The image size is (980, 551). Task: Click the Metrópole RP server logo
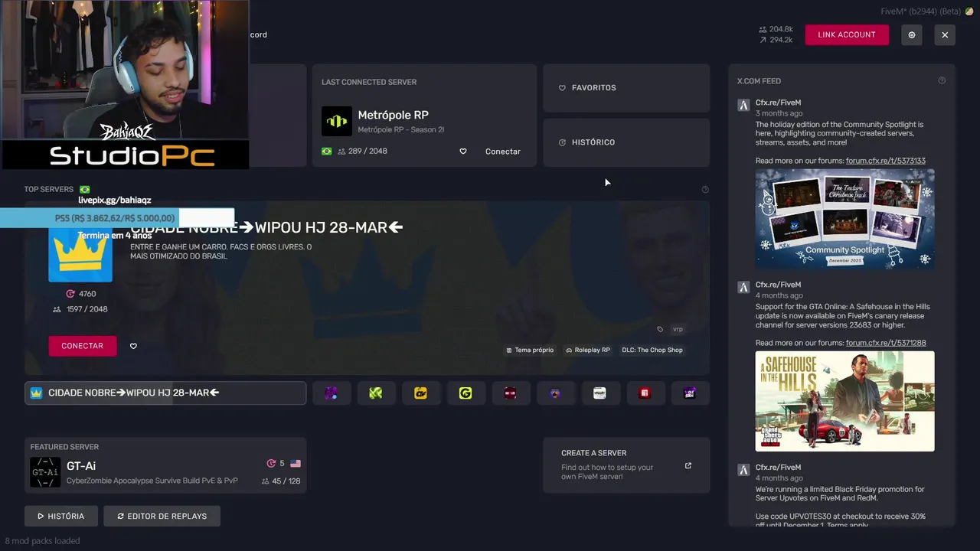point(337,121)
